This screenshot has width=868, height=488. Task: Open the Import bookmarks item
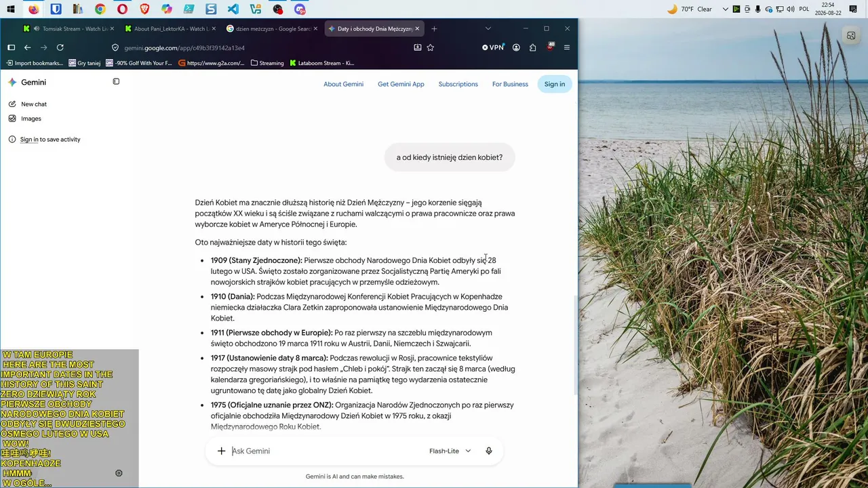click(35, 63)
